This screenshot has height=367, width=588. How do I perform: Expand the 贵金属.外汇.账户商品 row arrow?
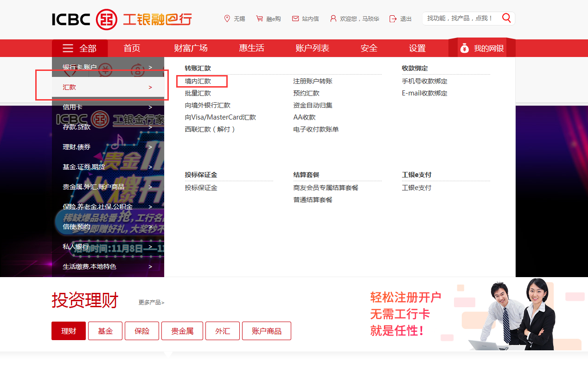point(150,187)
